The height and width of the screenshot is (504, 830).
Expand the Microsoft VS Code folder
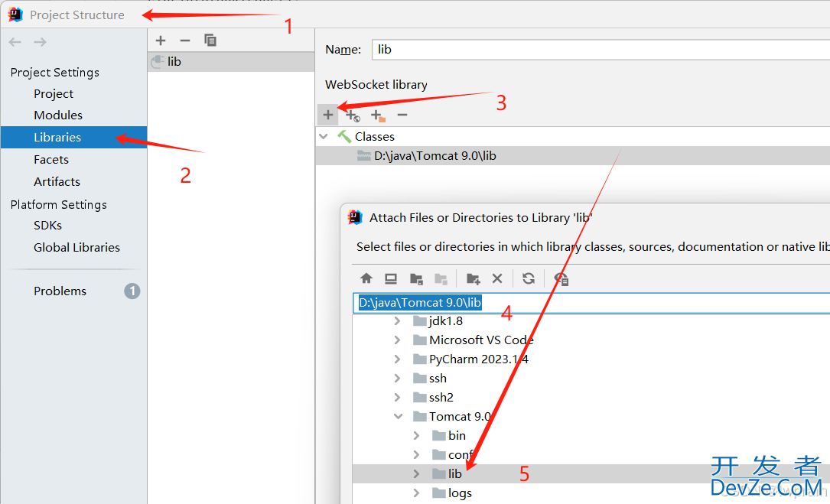tap(397, 340)
